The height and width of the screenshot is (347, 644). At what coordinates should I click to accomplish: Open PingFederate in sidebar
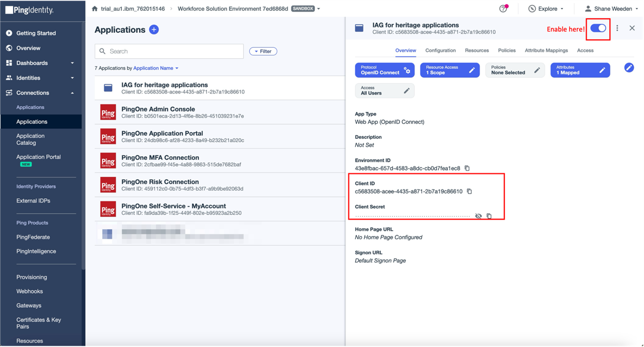33,237
